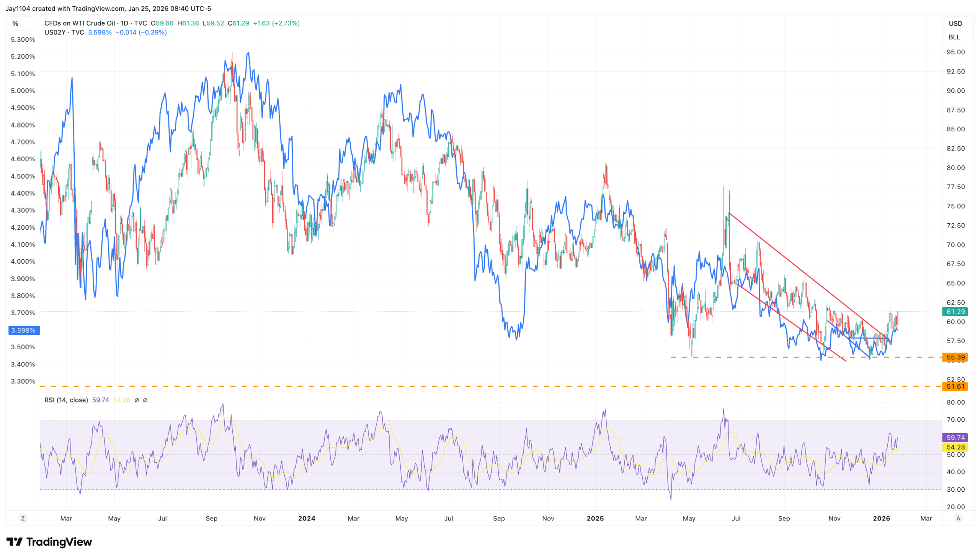This screenshot has width=980, height=558.
Task: Click the A auto-scale button
Action: click(x=958, y=518)
